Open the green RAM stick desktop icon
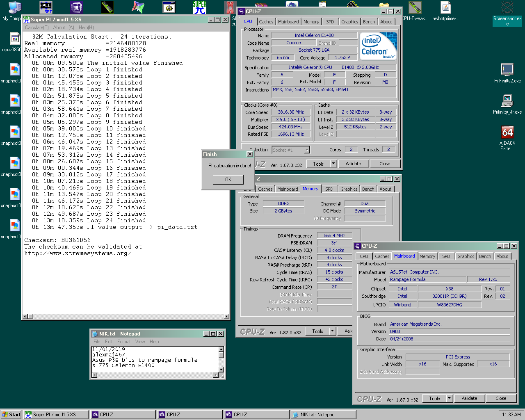The height and width of the screenshot is (420, 525). point(107,7)
